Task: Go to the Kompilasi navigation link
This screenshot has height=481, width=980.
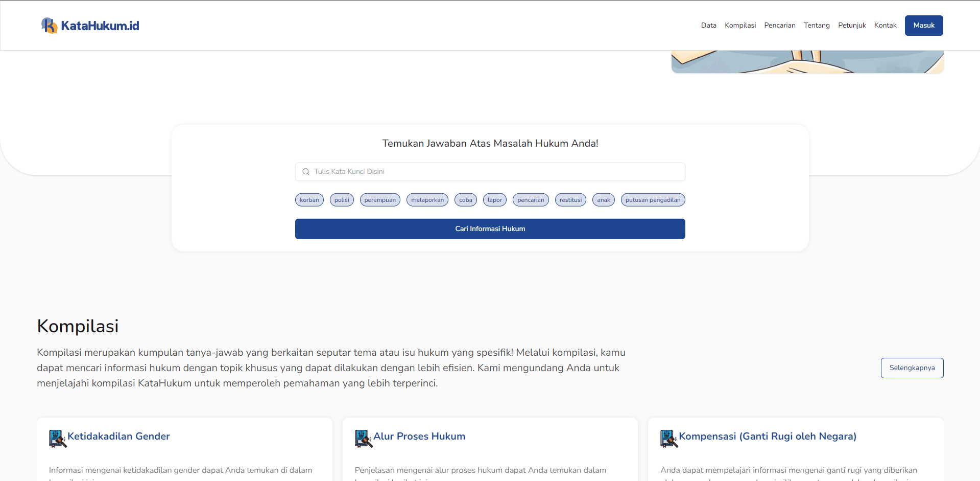Action: point(740,26)
